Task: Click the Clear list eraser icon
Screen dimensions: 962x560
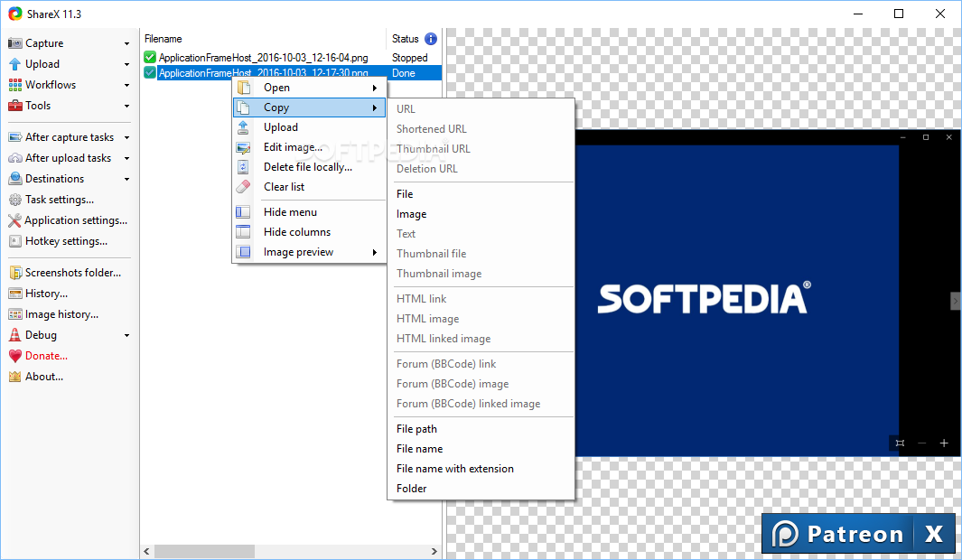Action: pyautogui.click(x=244, y=187)
